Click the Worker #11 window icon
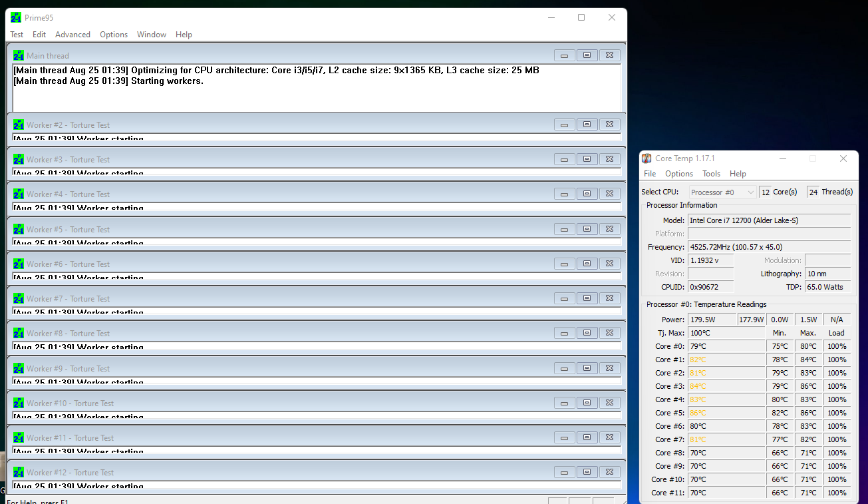The width and height of the screenshot is (868, 504). tap(19, 438)
